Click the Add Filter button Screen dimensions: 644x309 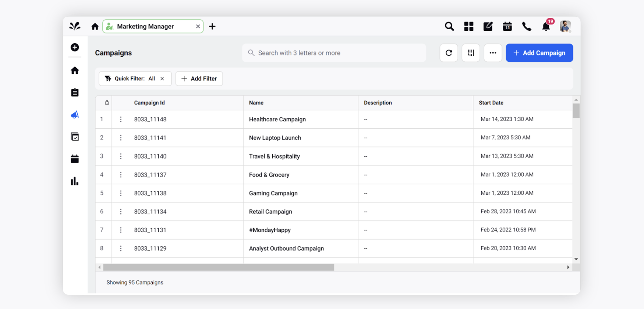199,79
